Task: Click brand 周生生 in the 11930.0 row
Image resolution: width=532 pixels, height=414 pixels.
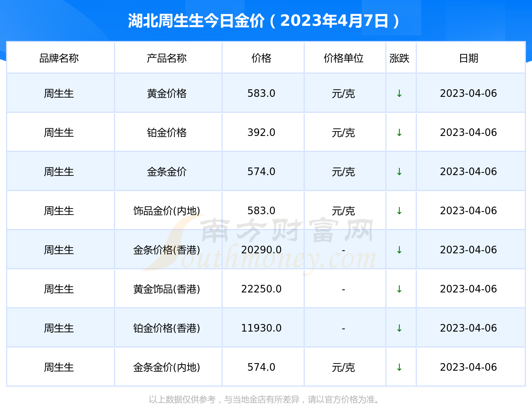Action: (59, 328)
